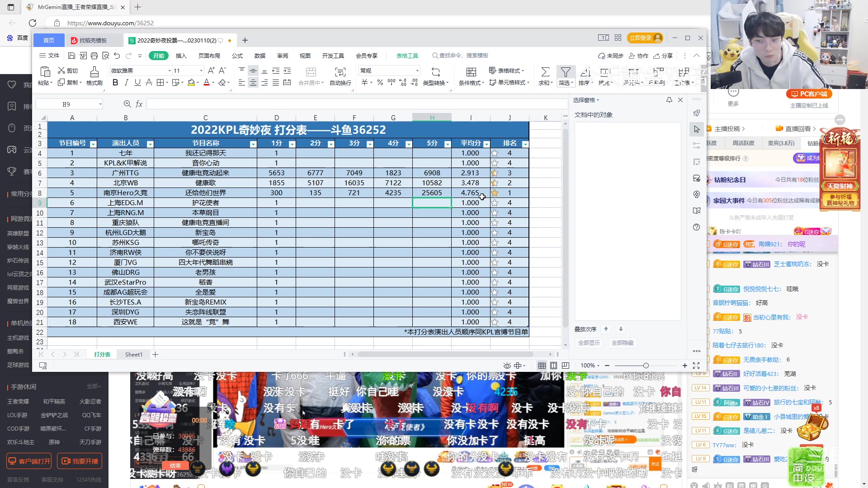
Task: Open filter dropdown for 排名 column
Action: (x=525, y=144)
